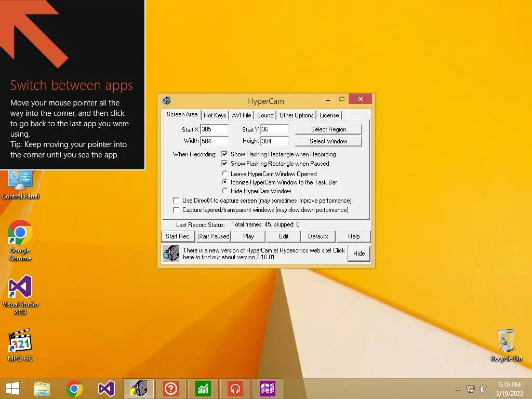The height and width of the screenshot is (399, 532).
Task: Open the red question mark taskbar app
Action: pyautogui.click(x=170, y=389)
